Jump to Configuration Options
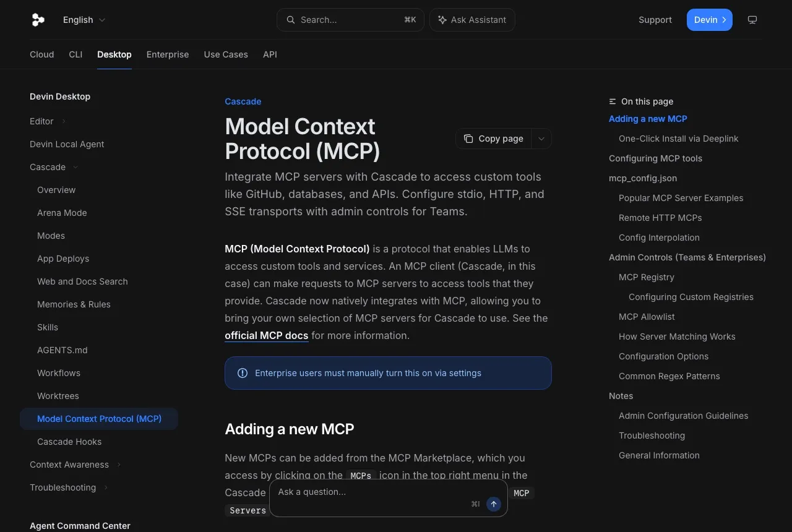The image size is (792, 532). [663, 356]
